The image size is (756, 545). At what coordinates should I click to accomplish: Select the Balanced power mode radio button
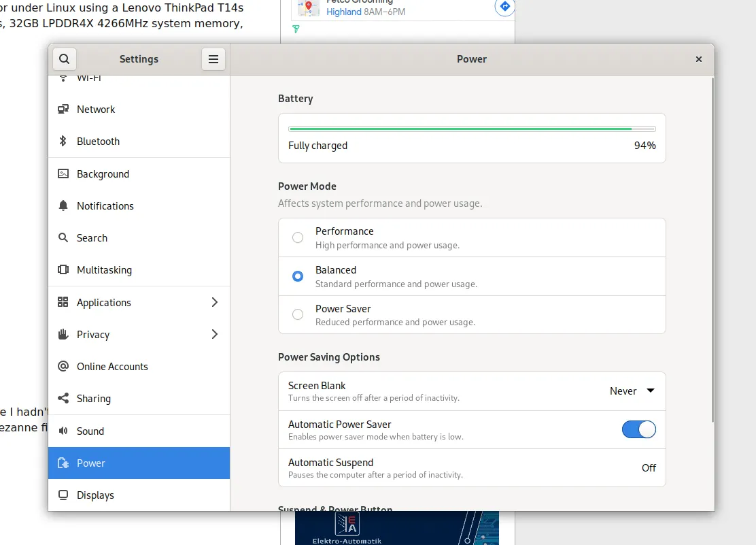click(x=298, y=276)
